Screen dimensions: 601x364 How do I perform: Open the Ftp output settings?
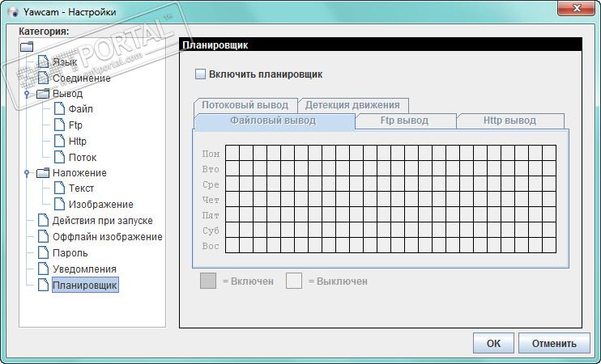(75, 125)
